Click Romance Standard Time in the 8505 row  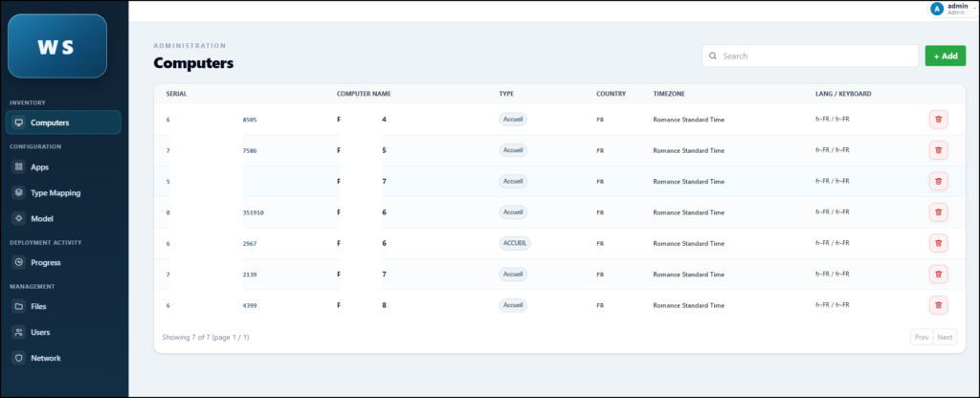click(689, 120)
